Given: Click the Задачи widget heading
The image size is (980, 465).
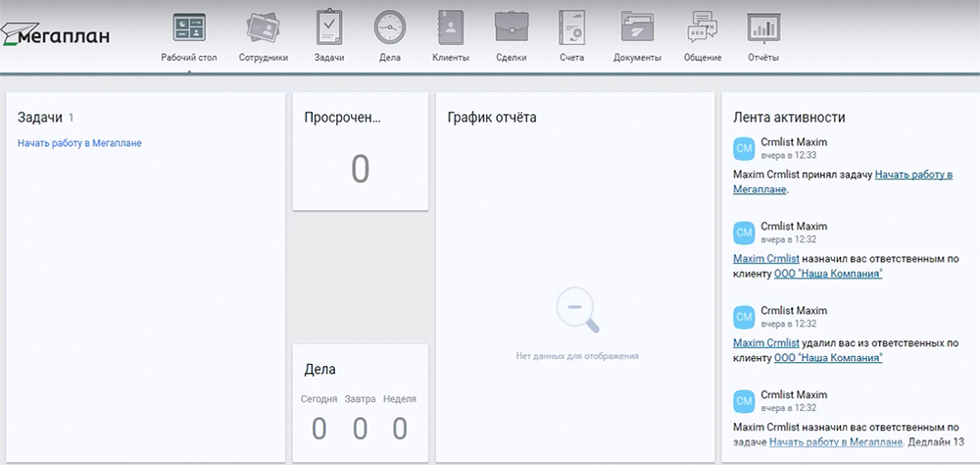Looking at the screenshot, I should [x=40, y=118].
